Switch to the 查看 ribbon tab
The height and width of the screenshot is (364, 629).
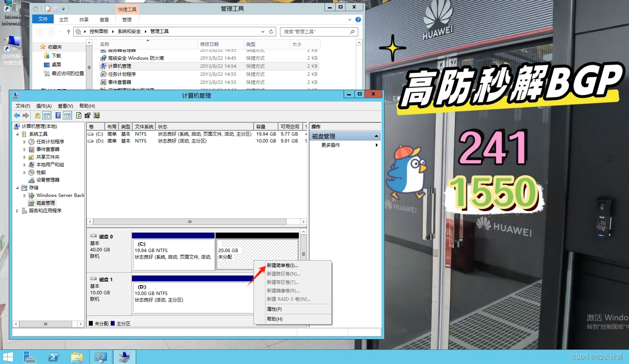[x=104, y=20]
